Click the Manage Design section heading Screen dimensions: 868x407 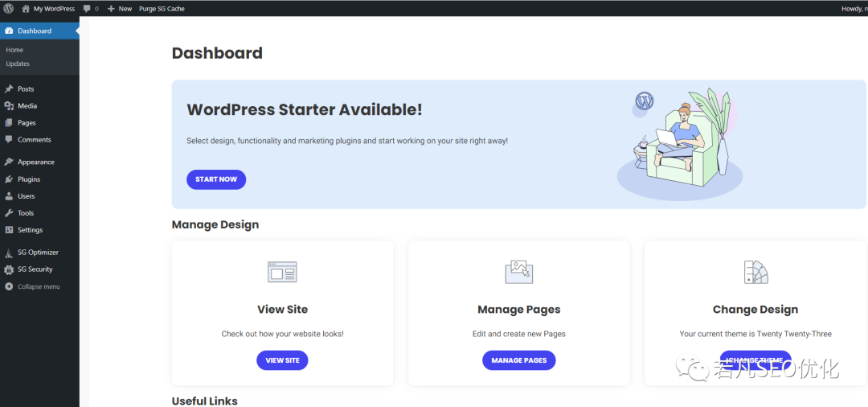click(x=215, y=225)
